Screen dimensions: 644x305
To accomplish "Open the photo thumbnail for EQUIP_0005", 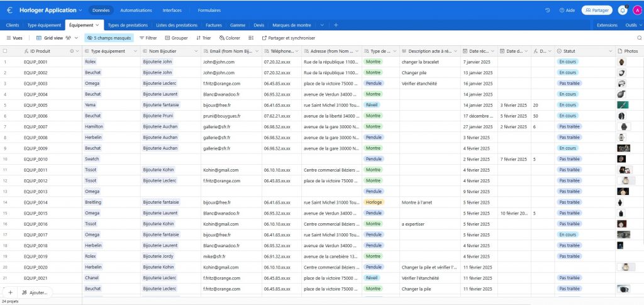I will (622, 105).
